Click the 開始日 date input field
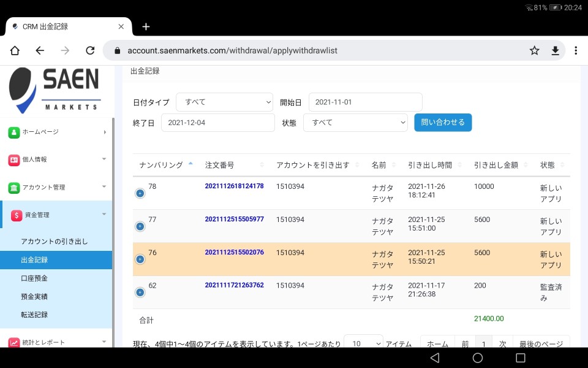Viewport: 588px width, 368px height. pyautogui.click(x=365, y=102)
